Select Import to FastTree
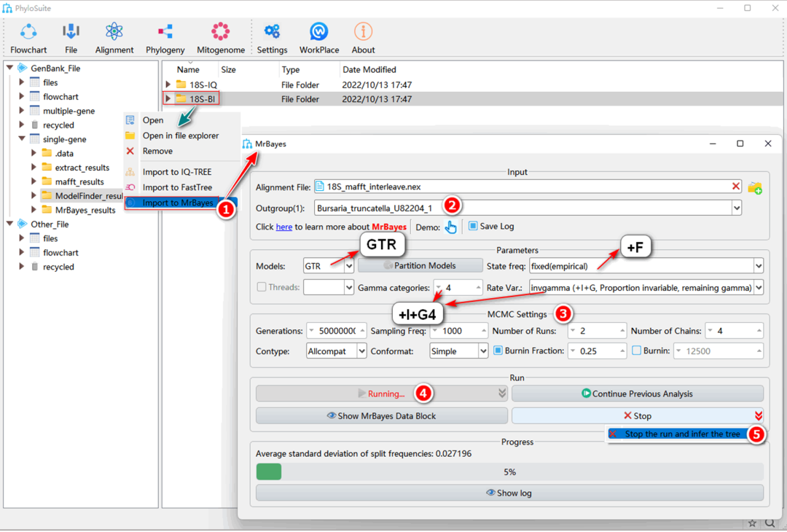This screenshot has width=787, height=532. click(181, 187)
